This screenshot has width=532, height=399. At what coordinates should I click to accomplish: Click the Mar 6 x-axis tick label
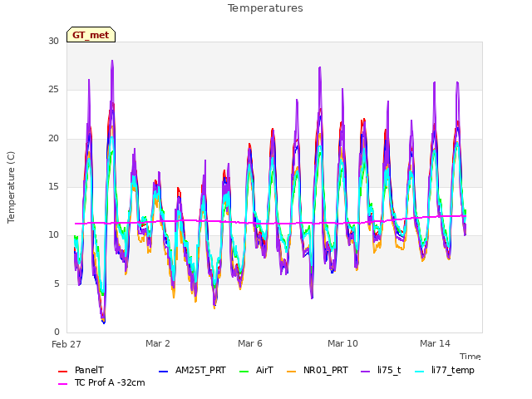pos(250,343)
